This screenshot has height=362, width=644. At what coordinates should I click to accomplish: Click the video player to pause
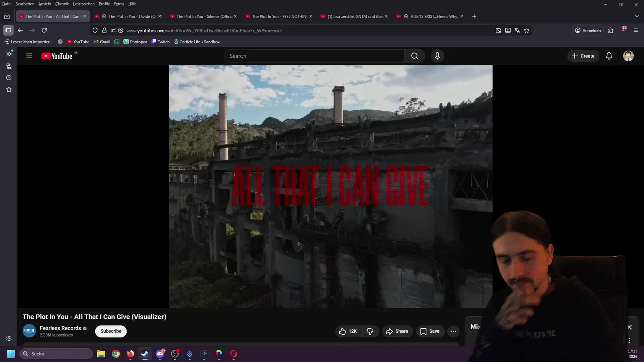coord(330,187)
